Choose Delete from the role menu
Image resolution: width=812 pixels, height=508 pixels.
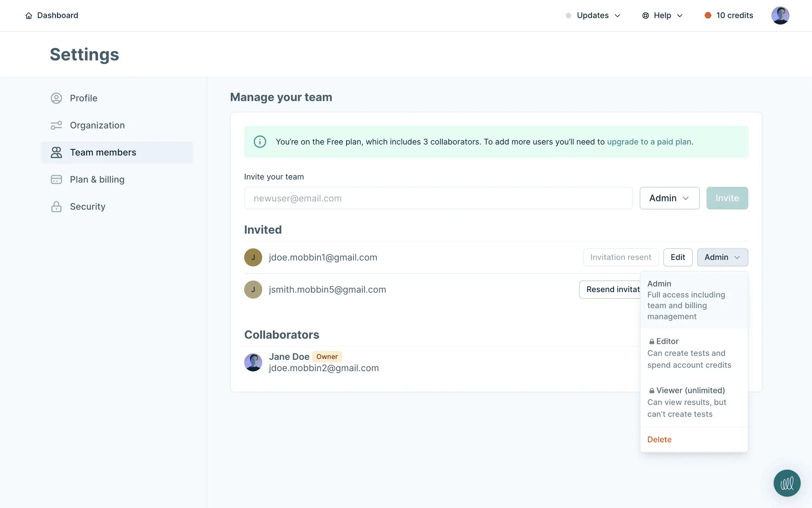pos(659,439)
